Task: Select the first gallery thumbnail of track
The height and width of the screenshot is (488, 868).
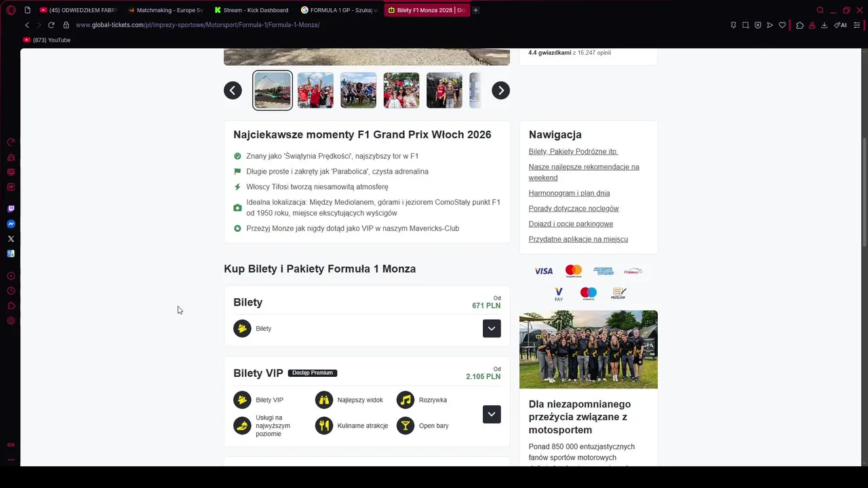Action: point(273,90)
